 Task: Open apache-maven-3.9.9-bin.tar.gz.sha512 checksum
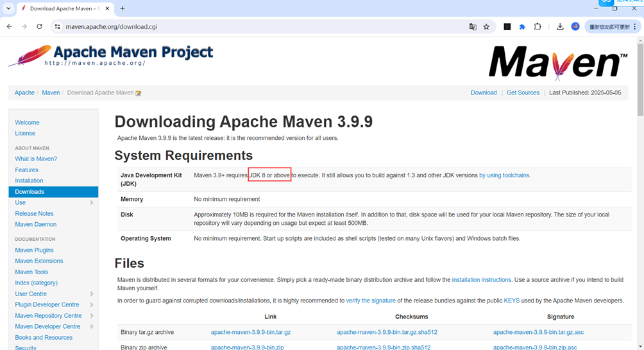387,332
